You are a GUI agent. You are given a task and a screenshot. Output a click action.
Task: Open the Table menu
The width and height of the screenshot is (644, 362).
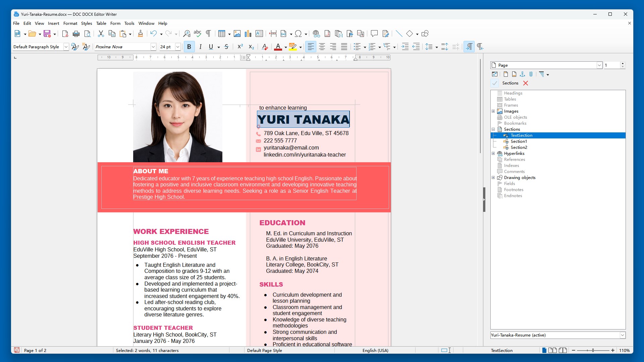coord(101,23)
